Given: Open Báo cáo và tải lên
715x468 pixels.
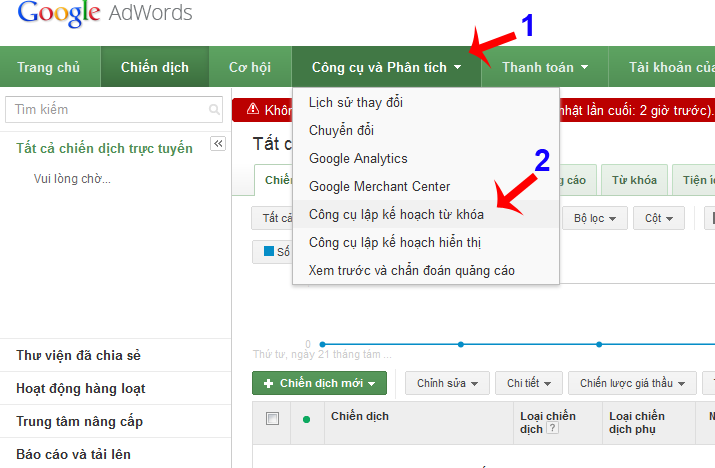Looking at the screenshot, I should pos(73,454).
